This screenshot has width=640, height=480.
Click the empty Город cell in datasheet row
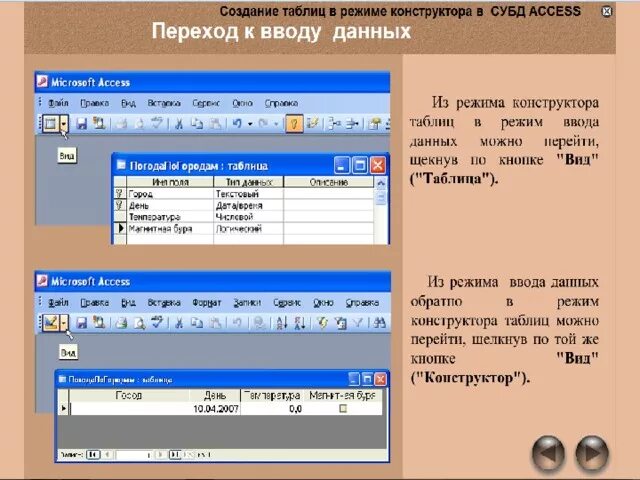click(129, 409)
